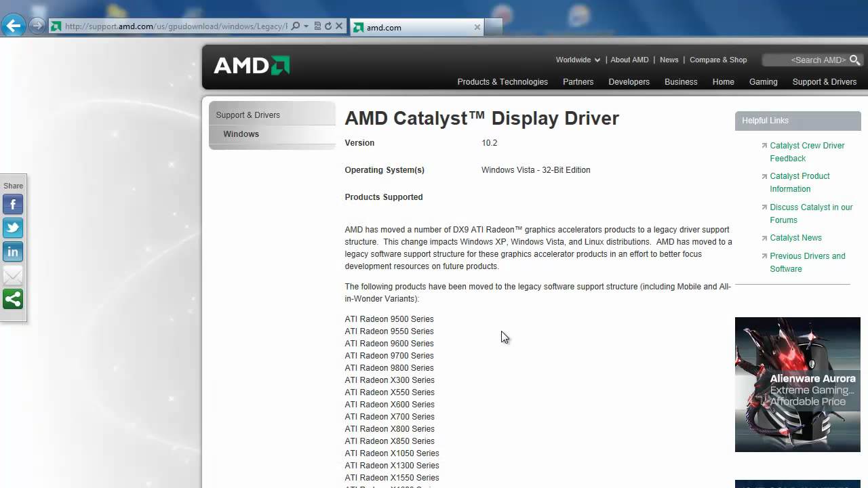Viewport: 868px width, 488px height.
Task: Click the green general share icon
Action: (13, 299)
